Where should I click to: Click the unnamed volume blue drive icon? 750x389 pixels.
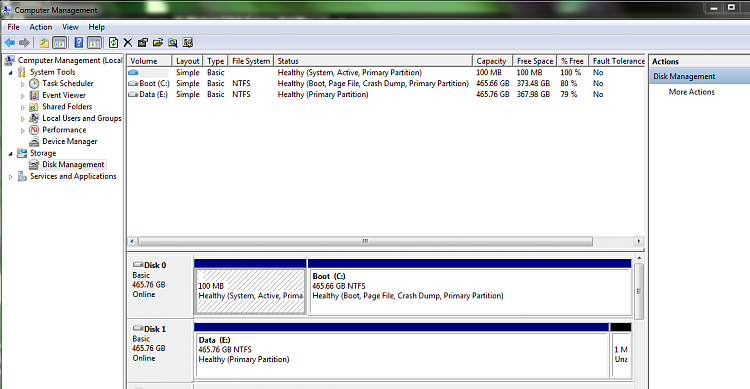(133, 73)
